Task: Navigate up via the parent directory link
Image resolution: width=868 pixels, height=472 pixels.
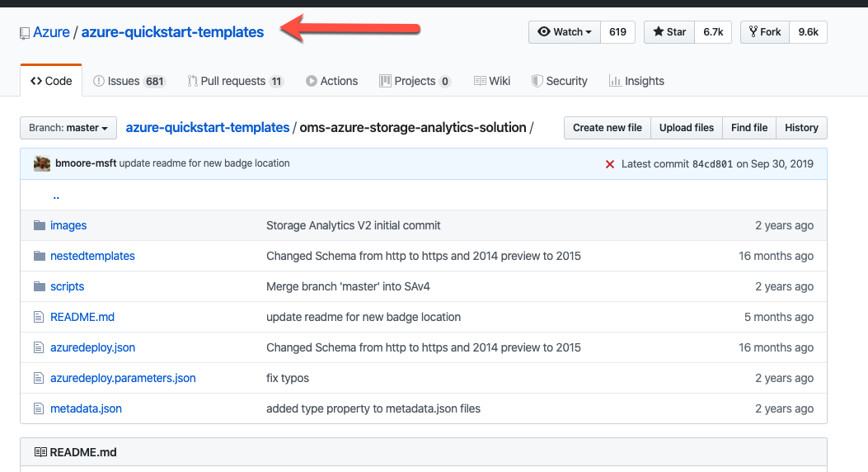Action: point(56,196)
